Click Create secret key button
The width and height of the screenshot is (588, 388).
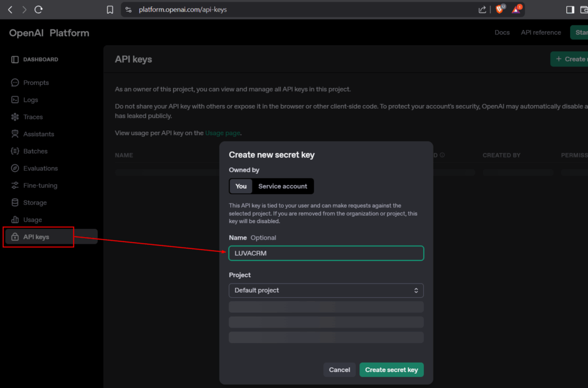coord(392,370)
